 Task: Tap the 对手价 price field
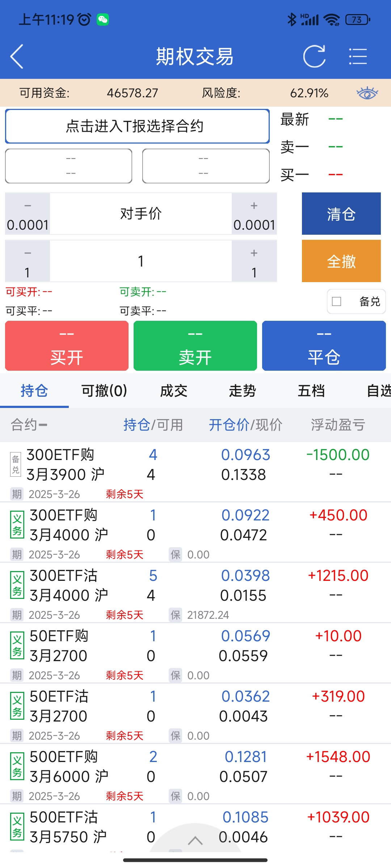[x=141, y=214]
